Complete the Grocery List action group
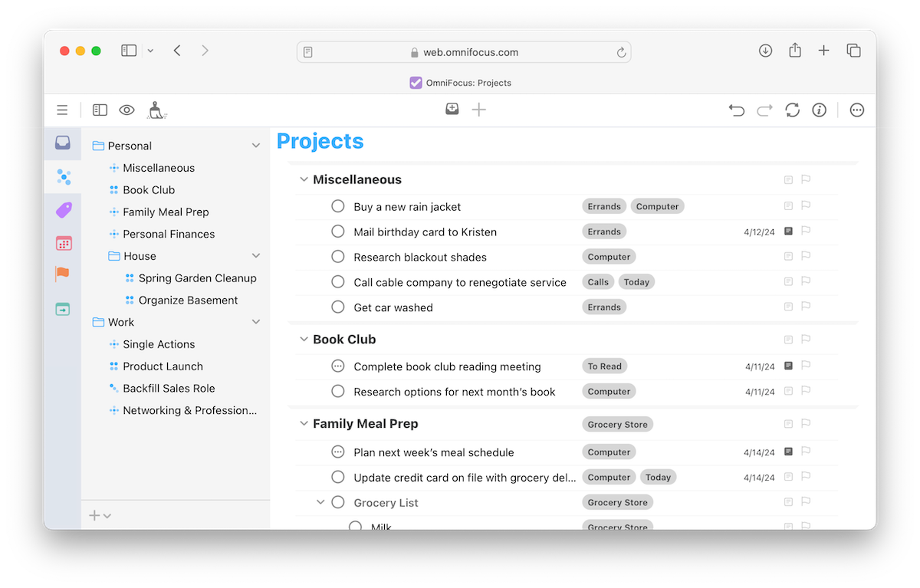 338,503
